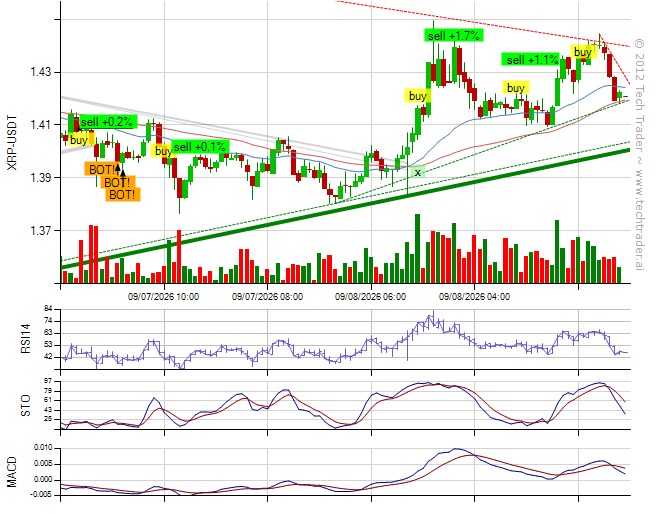The height and width of the screenshot is (514, 657).
Task: Click the 1.41 price axis label
Action: click(40, 125)
